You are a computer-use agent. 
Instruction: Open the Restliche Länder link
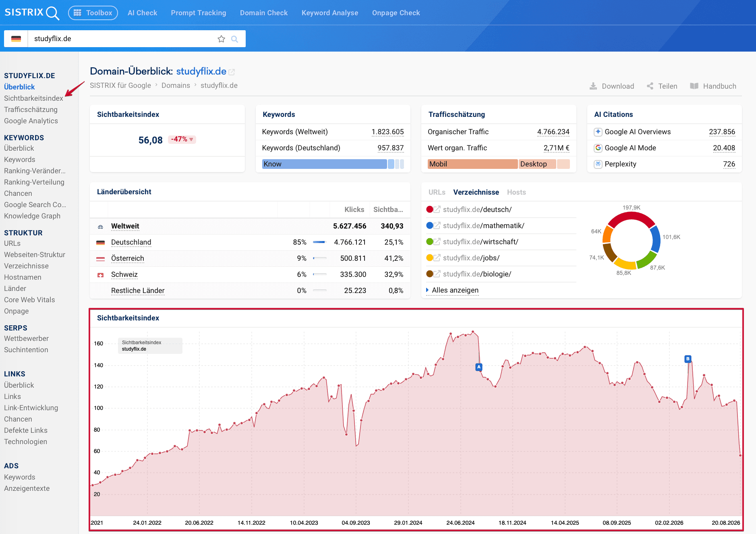pyautogui.click(x=138, y=291)
